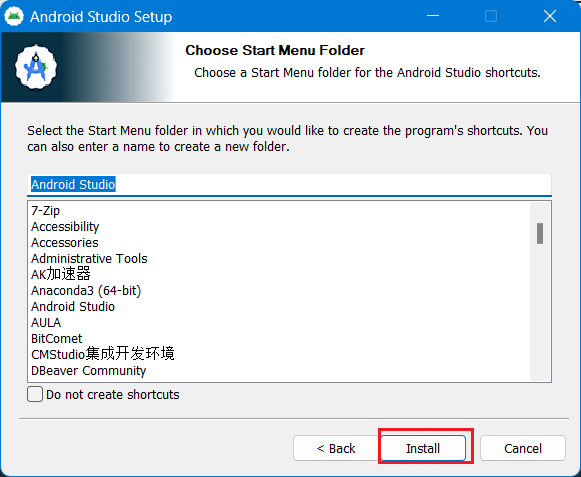Minimize the Android Studio Setup window

tap(433, 16)
